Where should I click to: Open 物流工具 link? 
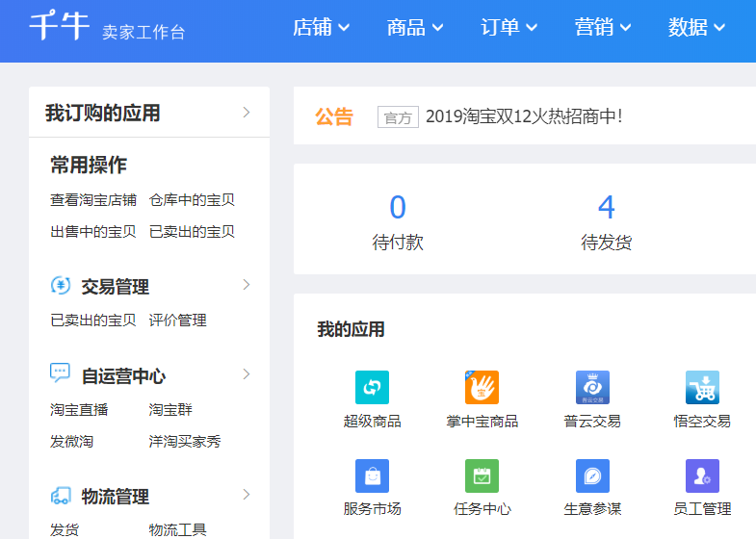pos(177,529)
